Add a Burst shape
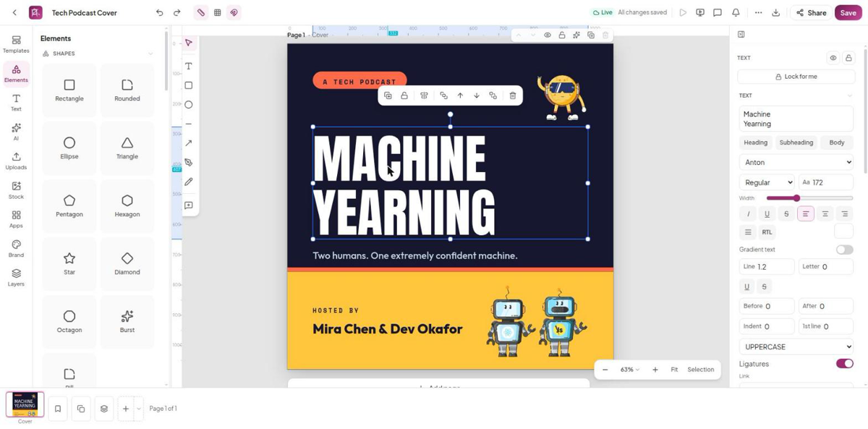Viewport: 868px width, 429px height. pyautogui.click(x=127, y=322)
